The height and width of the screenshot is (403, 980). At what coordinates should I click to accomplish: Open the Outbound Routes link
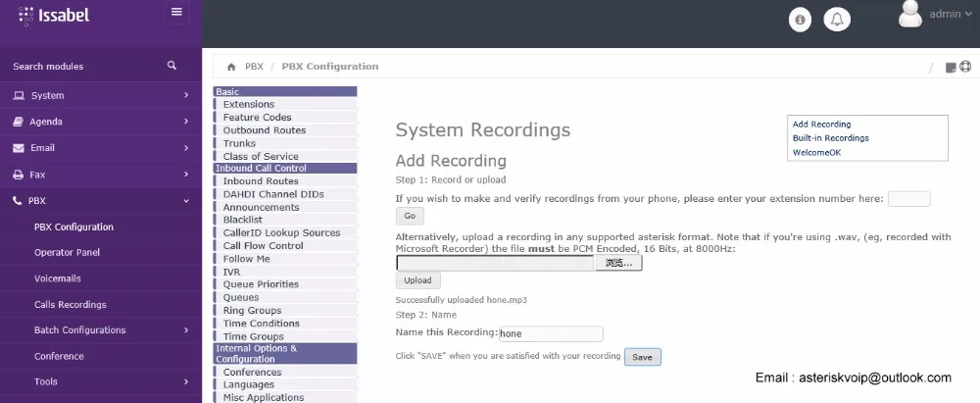click(265, 130)
